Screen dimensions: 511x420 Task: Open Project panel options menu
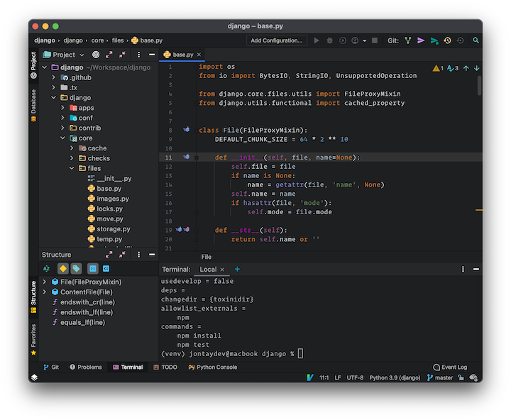(139, 55)
